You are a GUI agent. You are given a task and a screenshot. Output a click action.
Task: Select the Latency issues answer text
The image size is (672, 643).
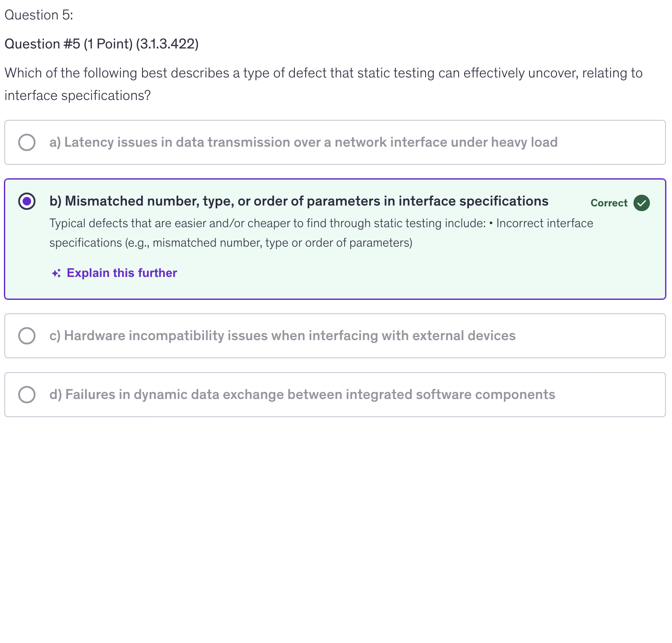(x=303, y=142)
